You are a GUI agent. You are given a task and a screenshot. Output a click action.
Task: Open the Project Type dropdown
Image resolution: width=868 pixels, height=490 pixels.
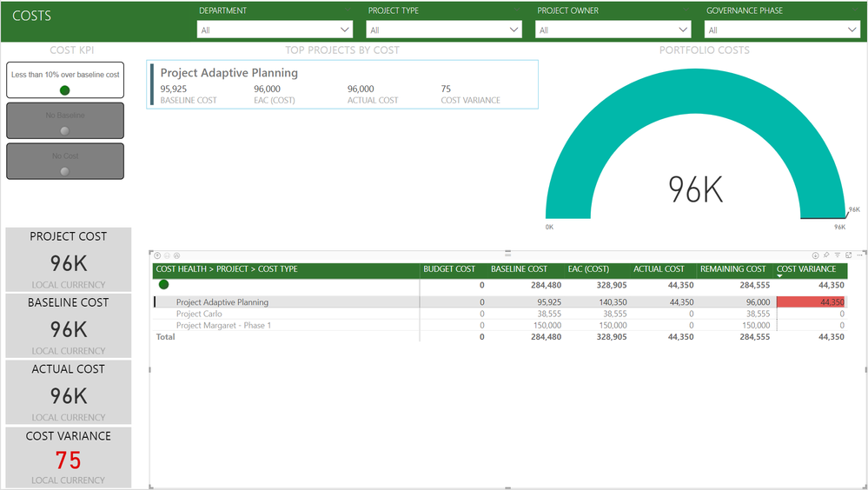coord(444,30)
